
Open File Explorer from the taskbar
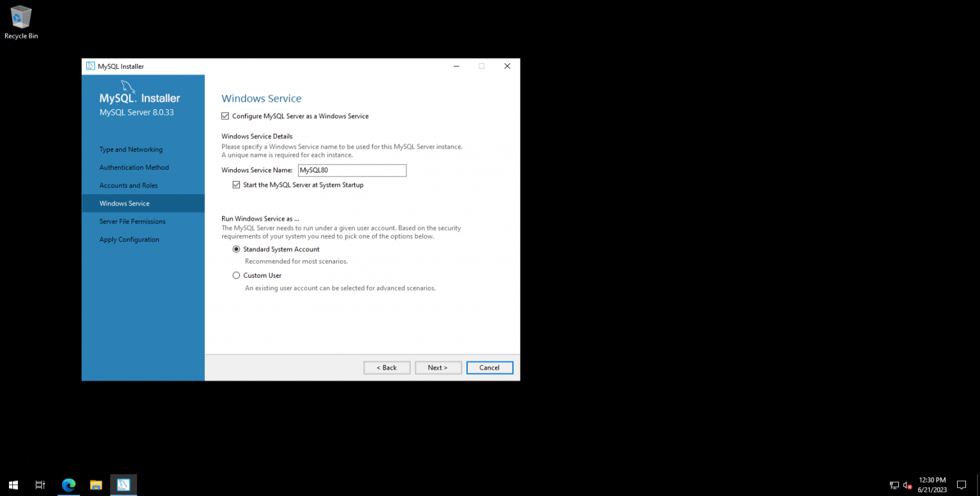[x=96, y=485]
